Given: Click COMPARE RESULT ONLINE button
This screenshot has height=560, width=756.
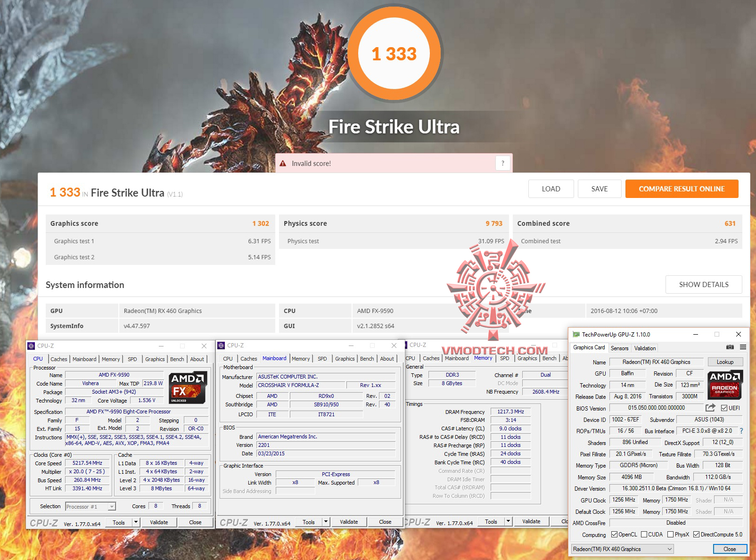Looking at the screenshot, I should (682, 189).
